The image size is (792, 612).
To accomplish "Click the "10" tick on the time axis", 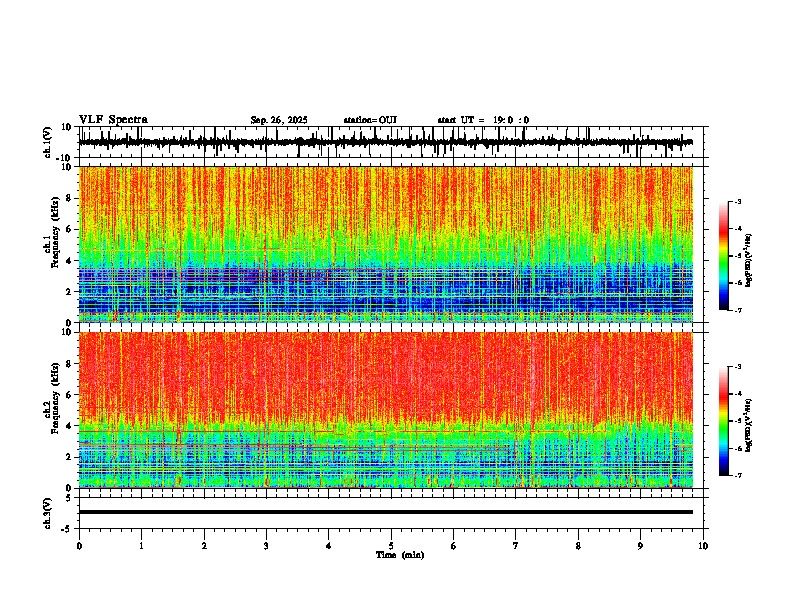I will pyautogui.click(x=703, y=546).
